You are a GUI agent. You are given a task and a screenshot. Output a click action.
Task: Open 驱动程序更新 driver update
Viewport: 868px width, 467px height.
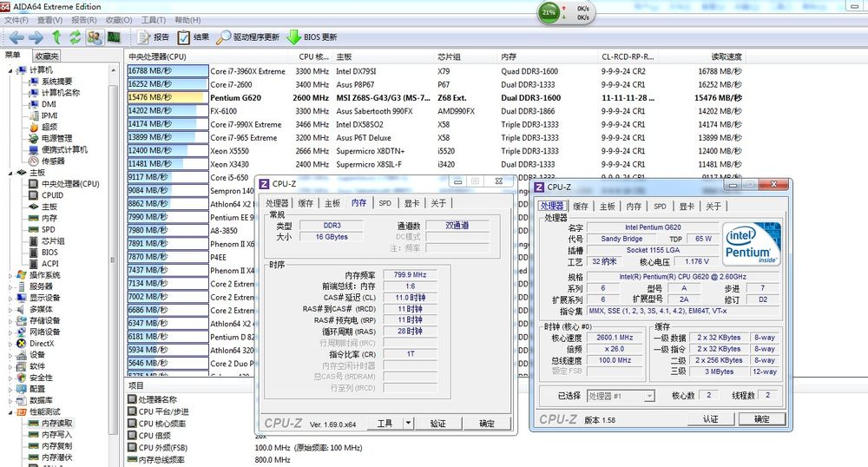click(x=247, y=37)
